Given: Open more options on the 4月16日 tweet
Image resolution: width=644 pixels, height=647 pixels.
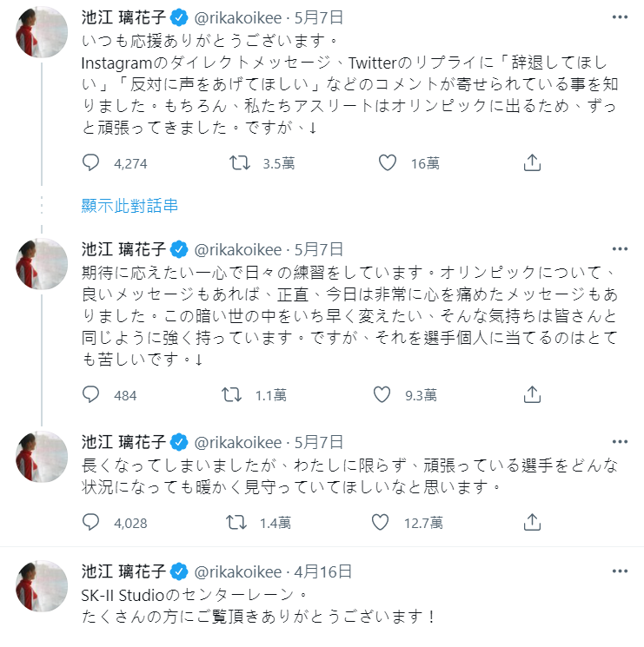Looking at the screenshot, I should click(x=620, y=571).
